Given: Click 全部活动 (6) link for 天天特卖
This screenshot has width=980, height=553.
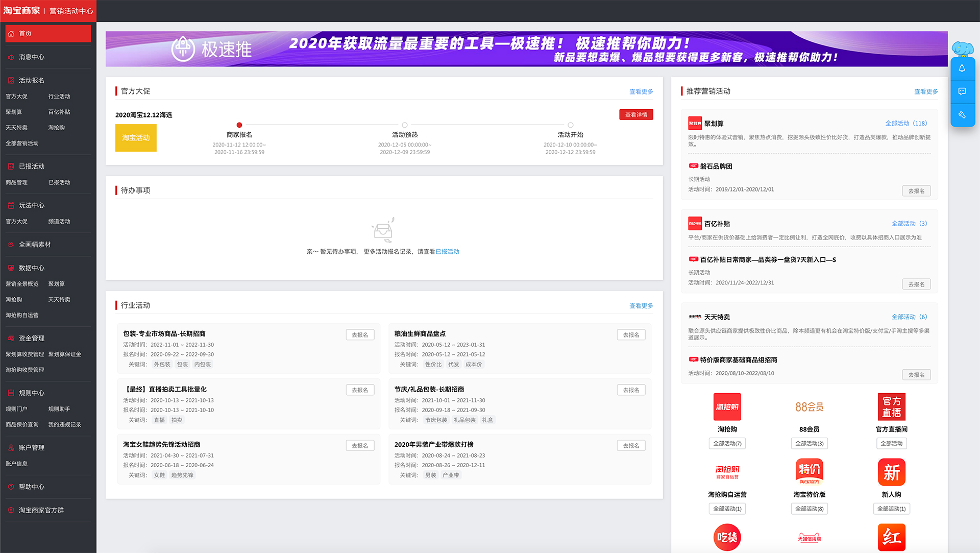Looking at the screenshot, I should 909,317.
